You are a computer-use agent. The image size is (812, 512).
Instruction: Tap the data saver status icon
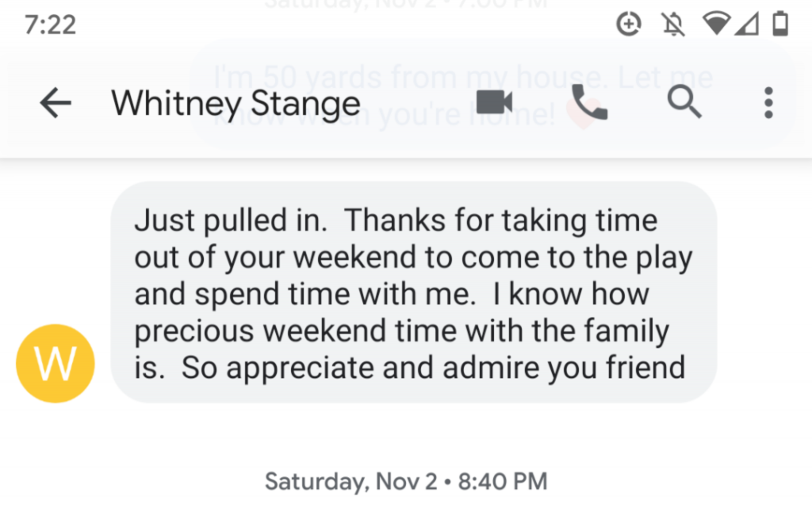coord(629,24)
